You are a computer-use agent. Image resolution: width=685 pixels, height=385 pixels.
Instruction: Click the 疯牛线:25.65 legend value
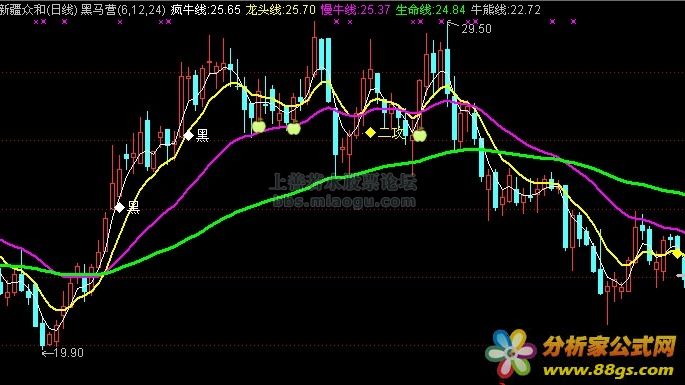[205, 10]
